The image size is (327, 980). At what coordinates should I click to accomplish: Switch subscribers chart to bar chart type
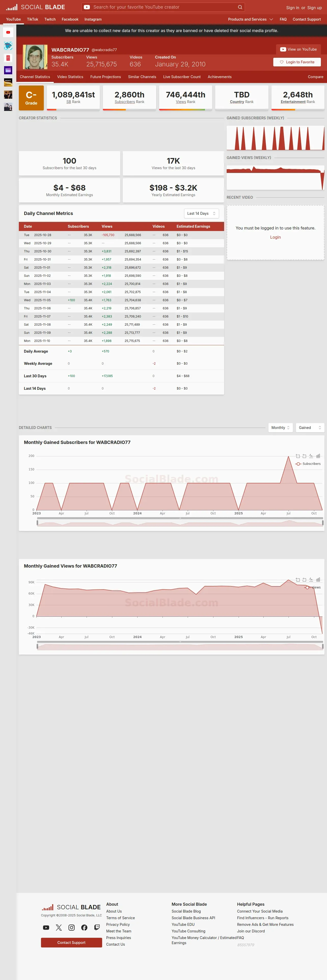coord(318,456)
